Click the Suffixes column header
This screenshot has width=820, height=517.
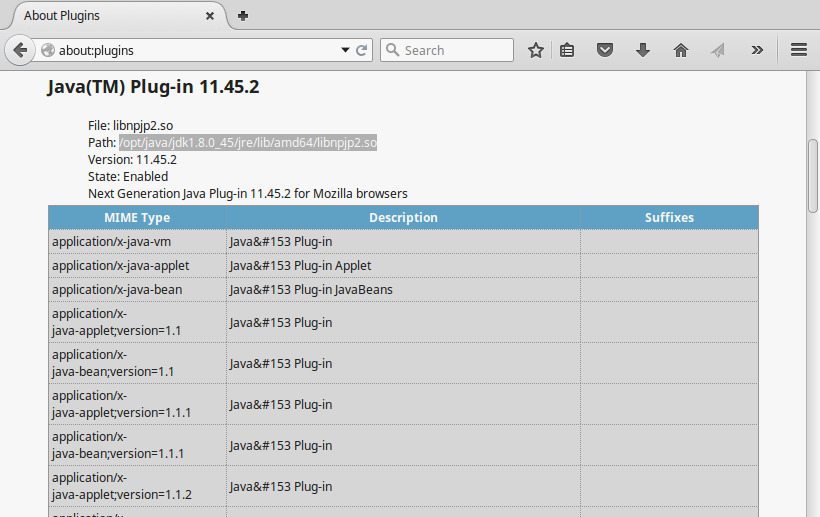(669, 217)
